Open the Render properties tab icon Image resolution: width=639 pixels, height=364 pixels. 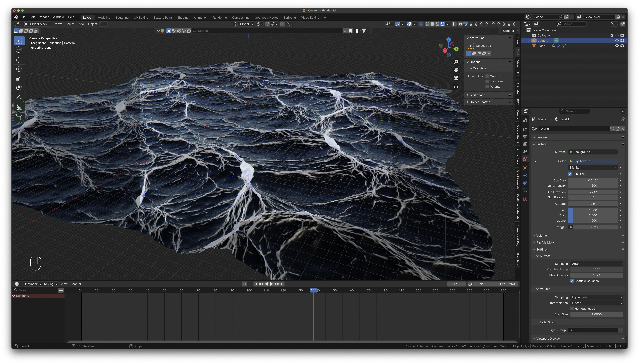click(525, 130)
